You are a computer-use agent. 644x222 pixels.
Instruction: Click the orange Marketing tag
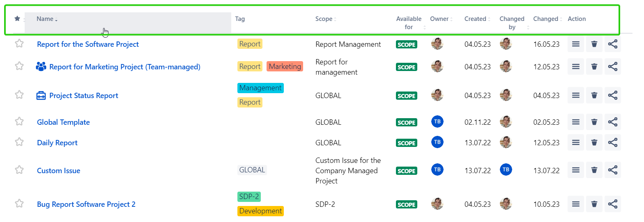(285, 66)
